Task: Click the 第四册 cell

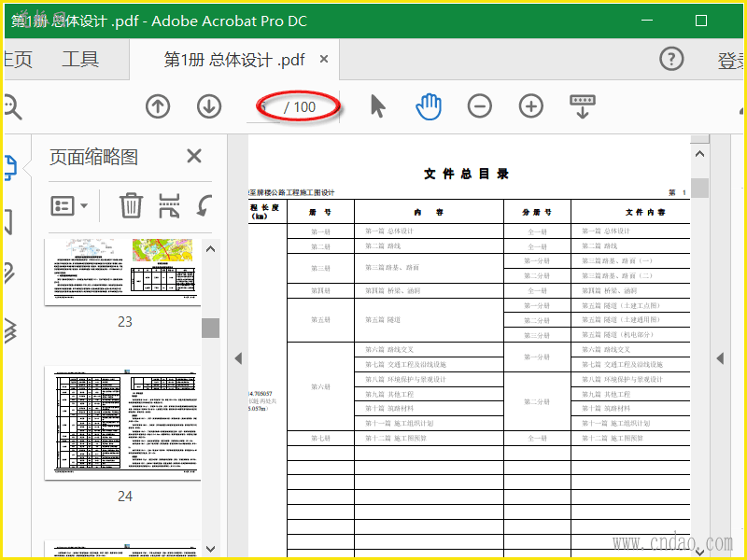Action: 320,290
